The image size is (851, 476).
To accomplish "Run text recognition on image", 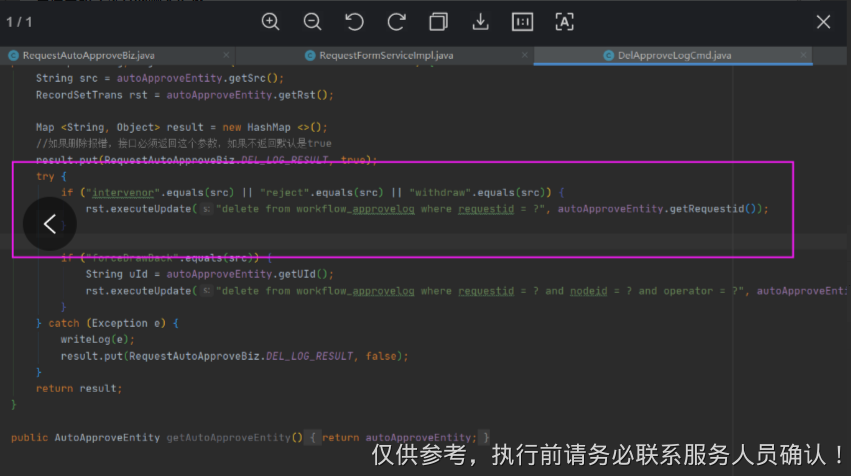I will coord(564,22).
